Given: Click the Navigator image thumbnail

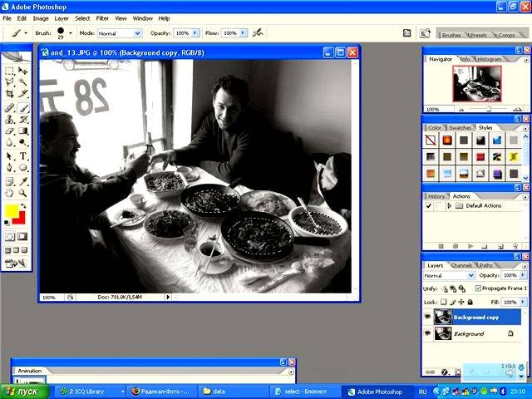Looking at the screenshot, I should point(476,83).
